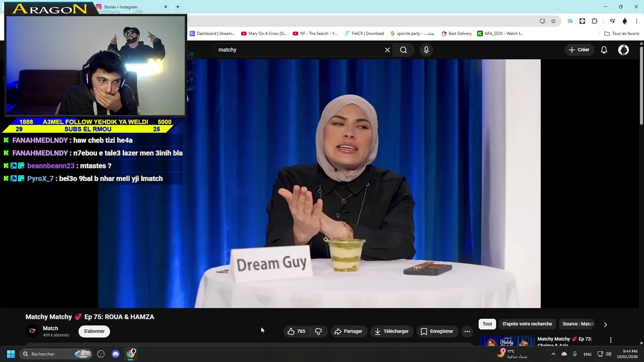Open OneDrive cloud tray icon
This screenshot has height=362, width=644.
(x=564, y=354)
